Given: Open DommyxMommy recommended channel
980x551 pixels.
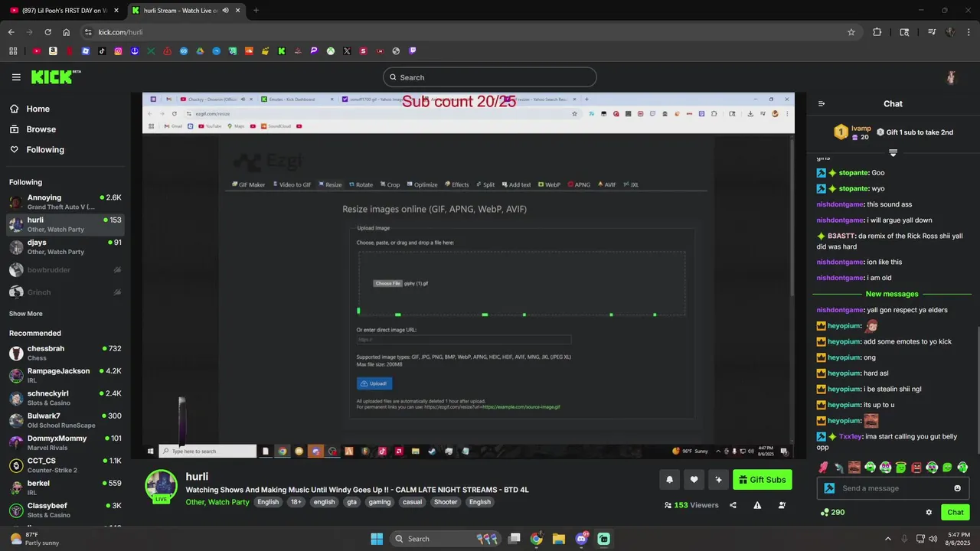Looking at the screenshot, I should (x=65, y=443).
